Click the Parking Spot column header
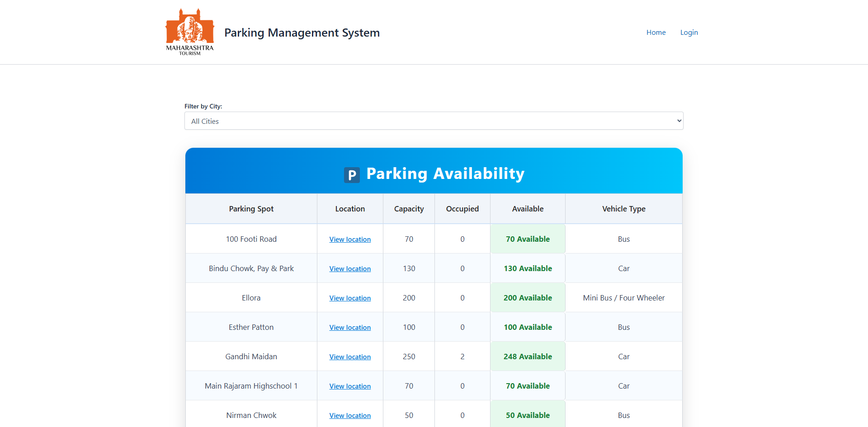This screenshot has height=427, width=868. [251, 209]
